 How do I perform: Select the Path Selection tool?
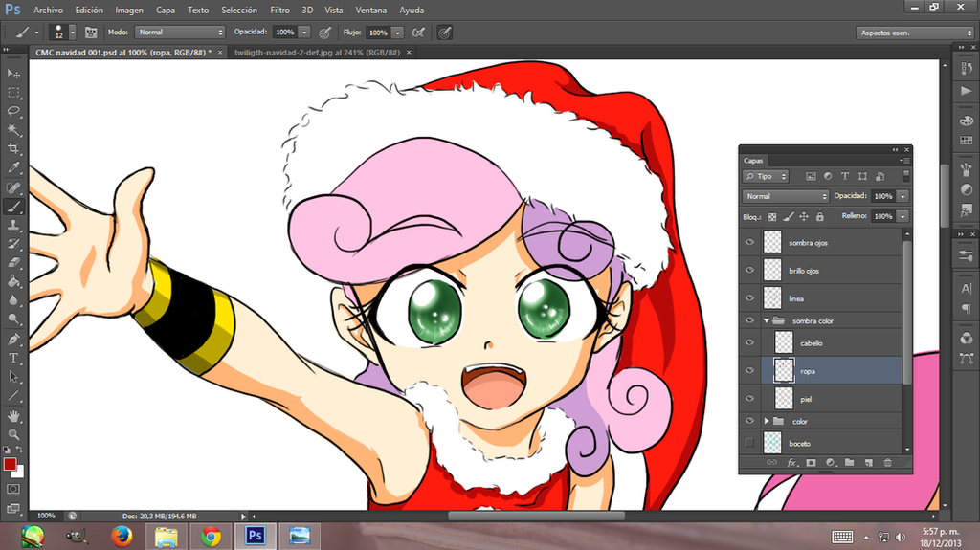pyautogui.click(x=13, y=377)
